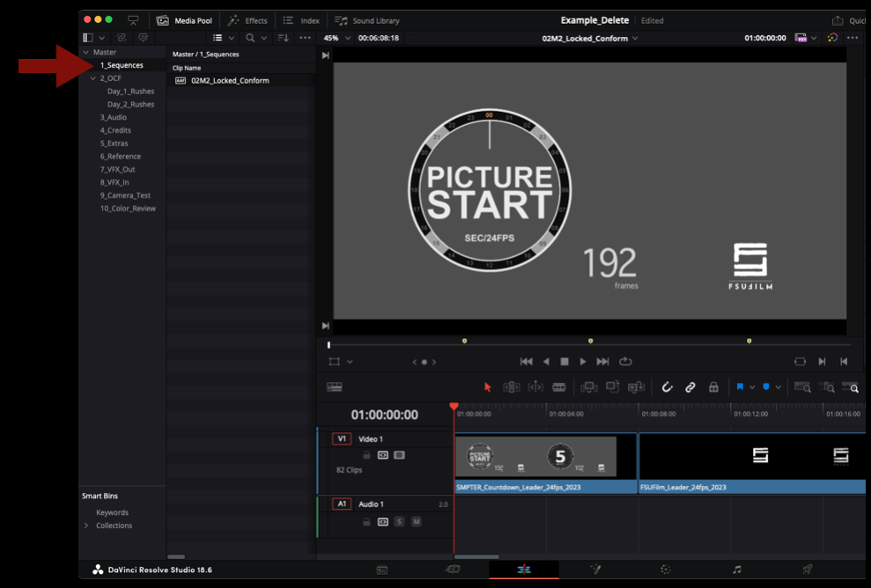Screen dimensions: 871x588
Task: Open the Fairlight page tab
Action: pos(736,570)
